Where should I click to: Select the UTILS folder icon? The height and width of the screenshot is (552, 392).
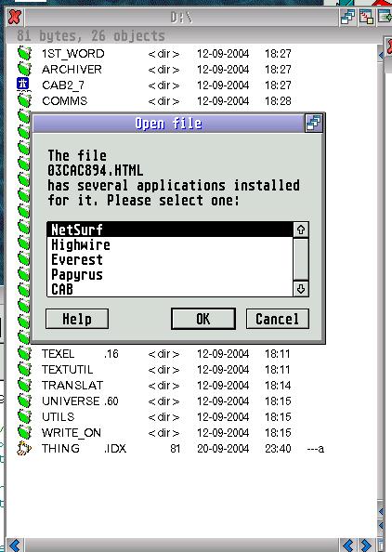24,416
